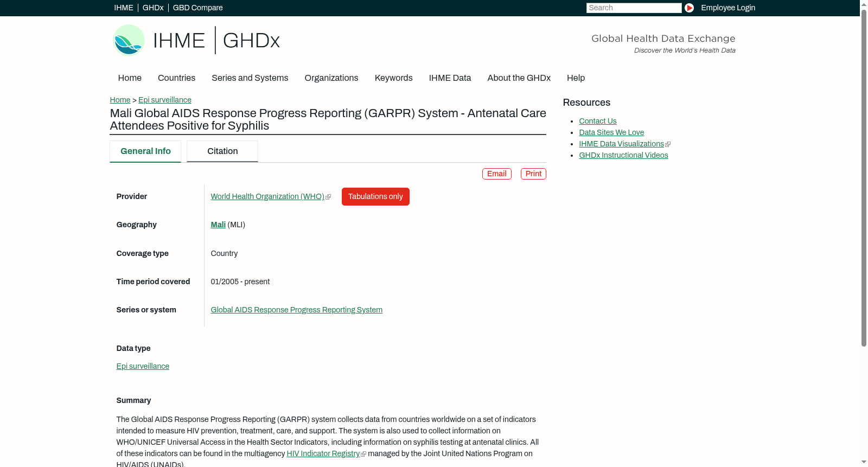Open the IHME Data menu
This screenshot has height=467, width=868.
(450, 78)
